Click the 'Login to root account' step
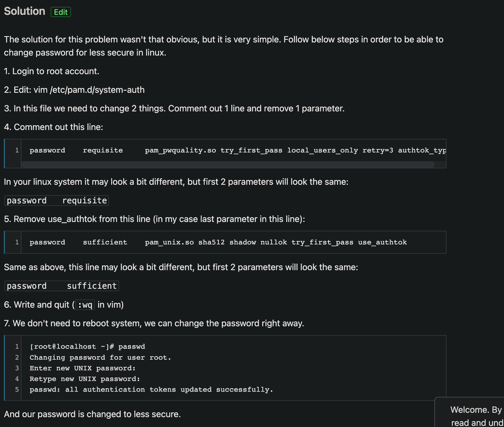This screenshot has height=427, width=504. pos(51,71)
